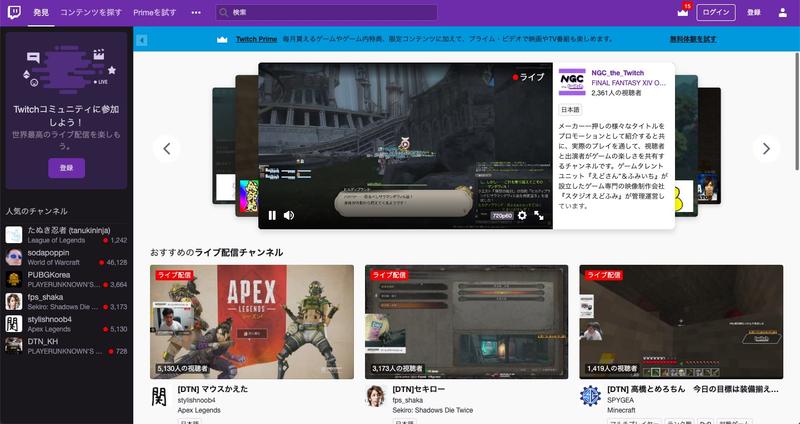Screen dimensions: 800x424
Task: Click SPYGEA gear avatar icon
Action: 590,396
